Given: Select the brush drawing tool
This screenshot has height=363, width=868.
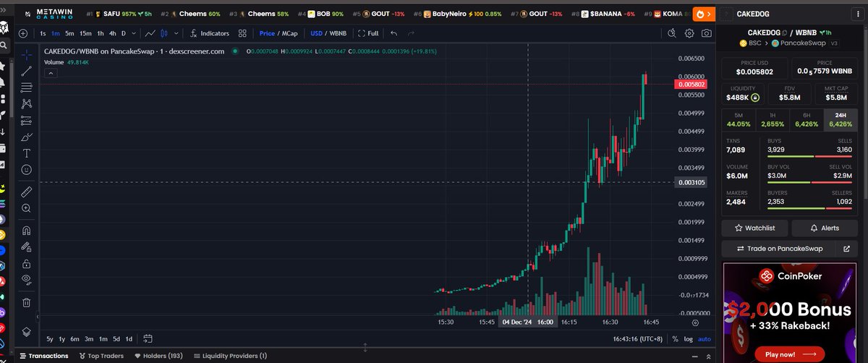Looking at the screenshot, I should [27, 137].
